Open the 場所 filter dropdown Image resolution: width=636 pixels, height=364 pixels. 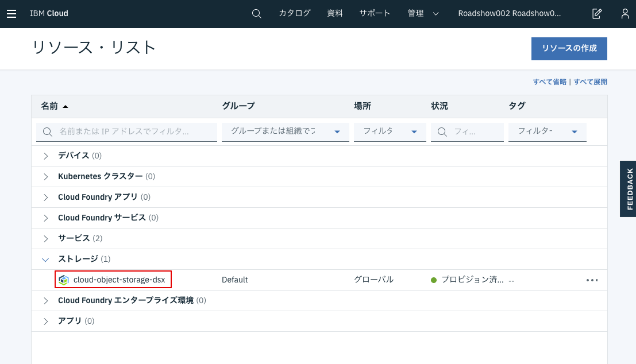pyautogui.click(x=390, y=131)
